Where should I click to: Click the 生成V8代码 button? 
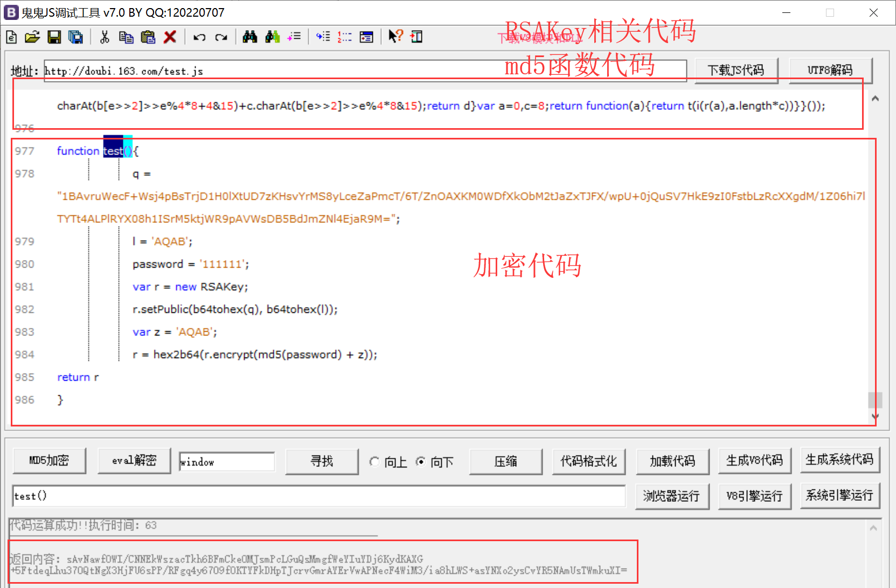click(x=755, y=461)
